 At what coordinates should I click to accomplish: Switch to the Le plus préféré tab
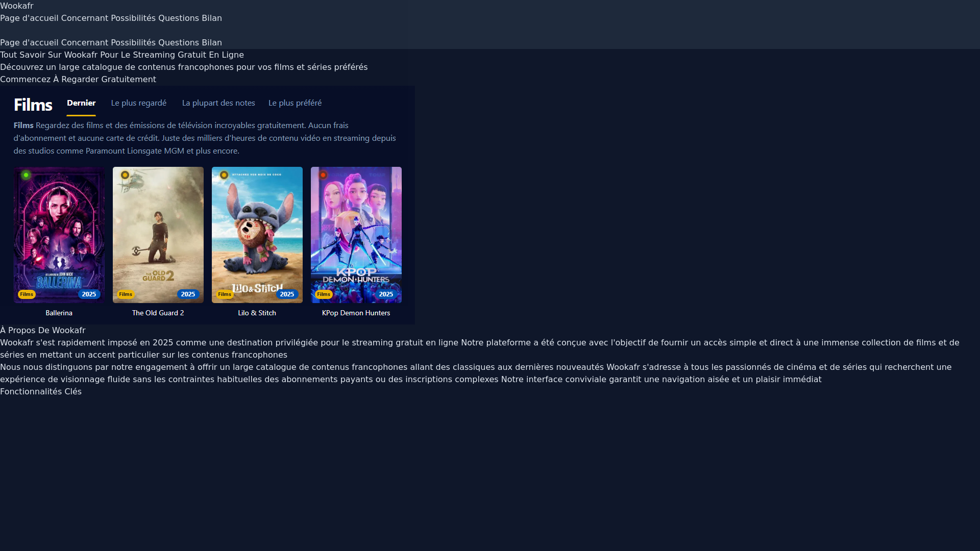point(295,103)
